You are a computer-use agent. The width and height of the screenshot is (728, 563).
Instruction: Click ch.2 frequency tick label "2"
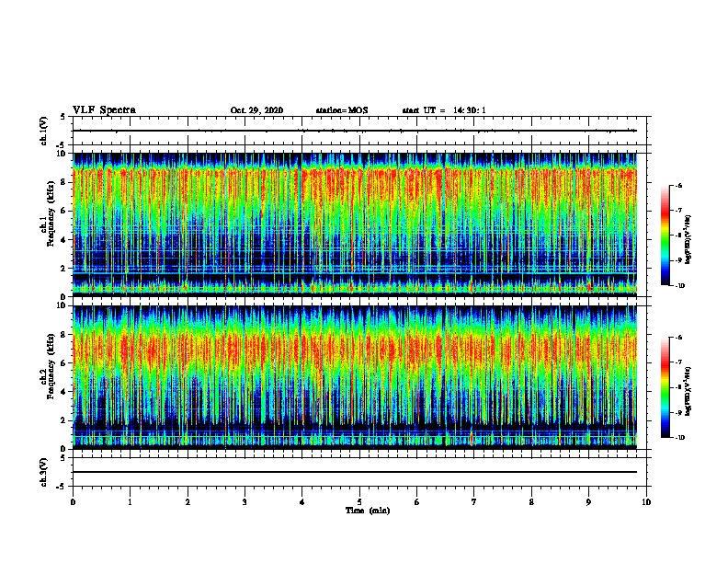coord(64,420)
